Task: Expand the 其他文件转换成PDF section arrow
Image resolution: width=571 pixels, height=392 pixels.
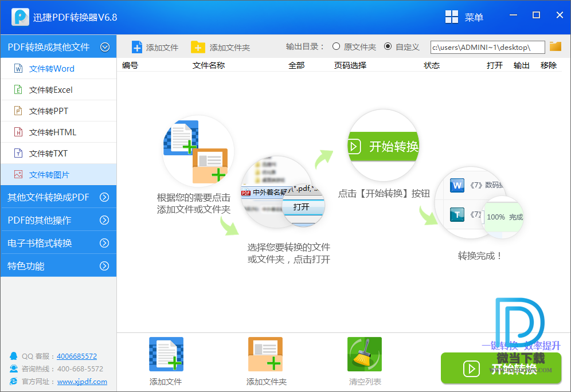Action: tap(104, 197)
